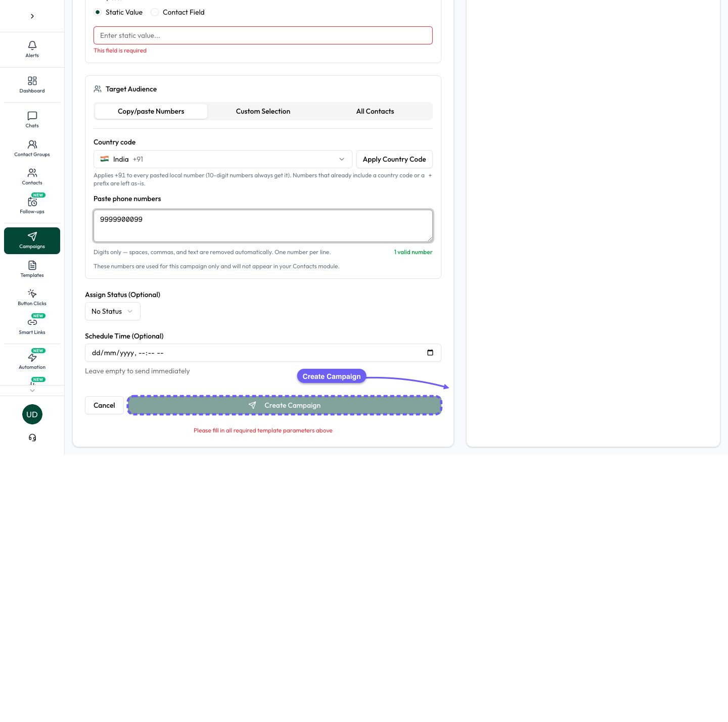Screen dimensions: 728x722
Task: Show more sidebar items chevron
Action: 32,390
